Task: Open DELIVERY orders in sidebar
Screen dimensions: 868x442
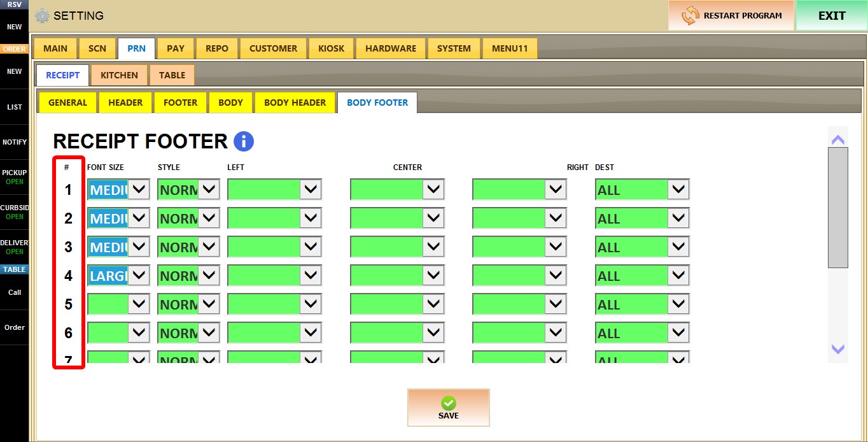Action: pyautogui.click(x=14, y=247)
